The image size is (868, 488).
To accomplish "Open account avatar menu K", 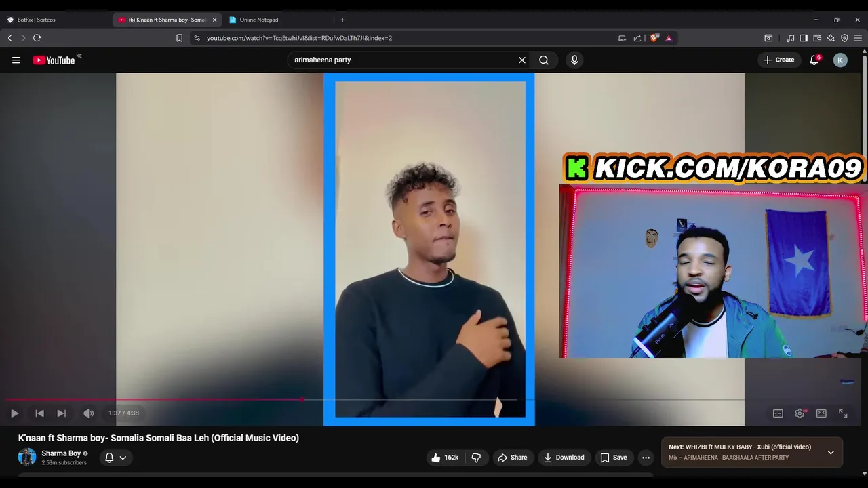I will (840, 60).
